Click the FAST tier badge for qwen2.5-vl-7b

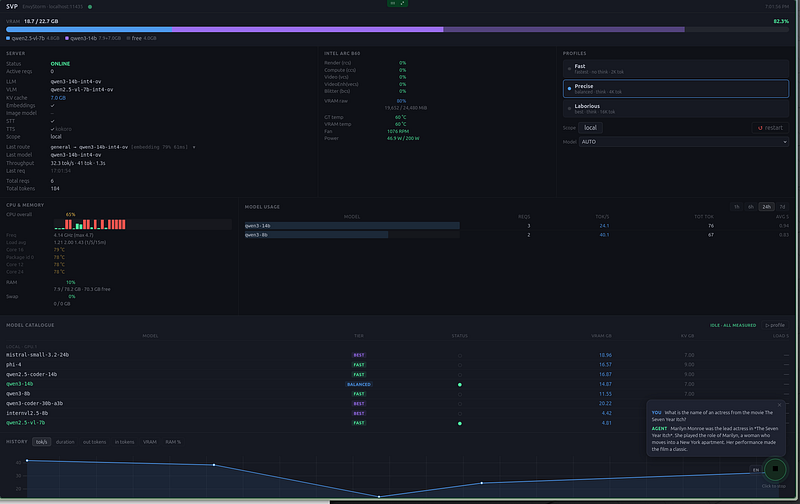pyautogui.click(x=359, y=423)
